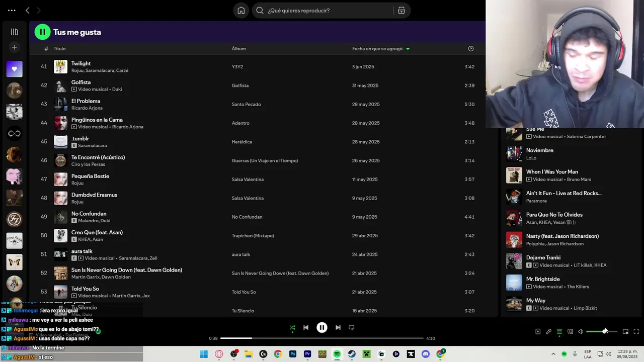This screenshot has height=362, width=644.
Task: Click Nasty queue item cover
Action: tap(514, 240)
